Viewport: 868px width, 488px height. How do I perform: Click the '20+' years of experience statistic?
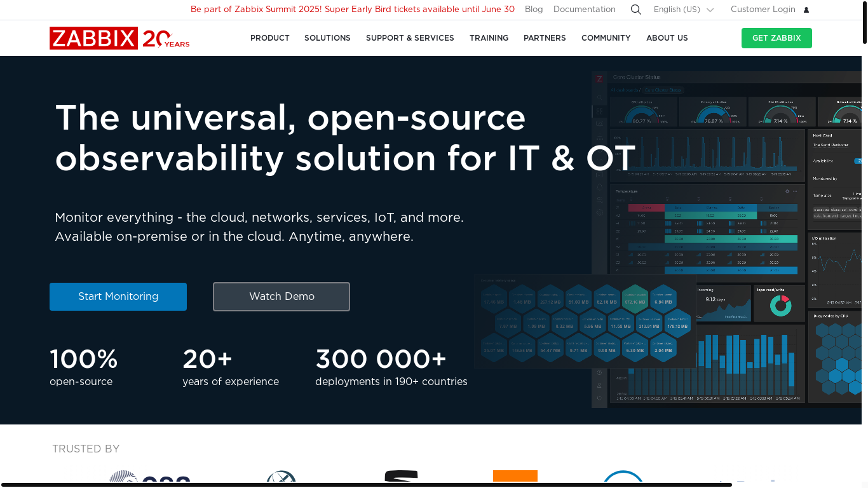pos(231,367)
